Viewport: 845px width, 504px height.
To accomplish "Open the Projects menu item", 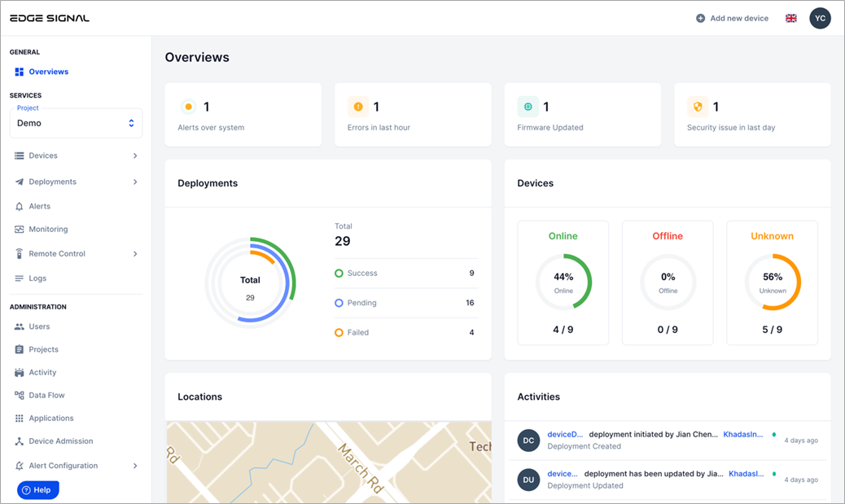I will [43, 349].
